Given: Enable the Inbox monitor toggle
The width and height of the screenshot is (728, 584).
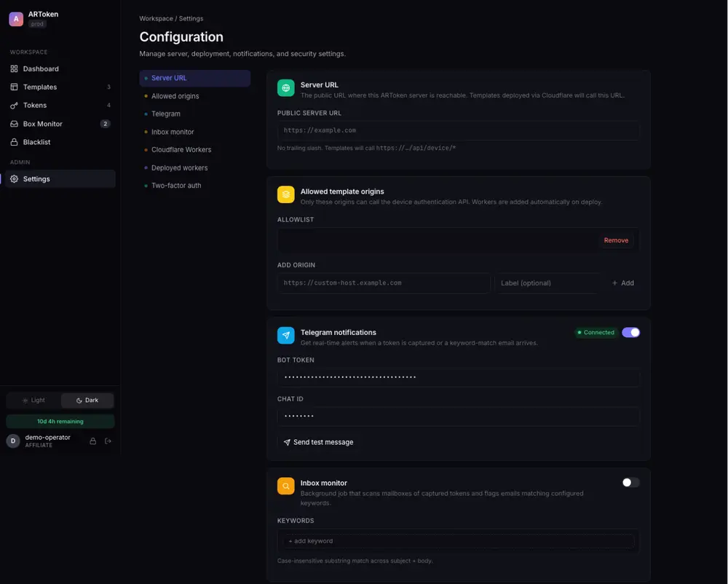Looking at the screenshot, I should 630,483.
